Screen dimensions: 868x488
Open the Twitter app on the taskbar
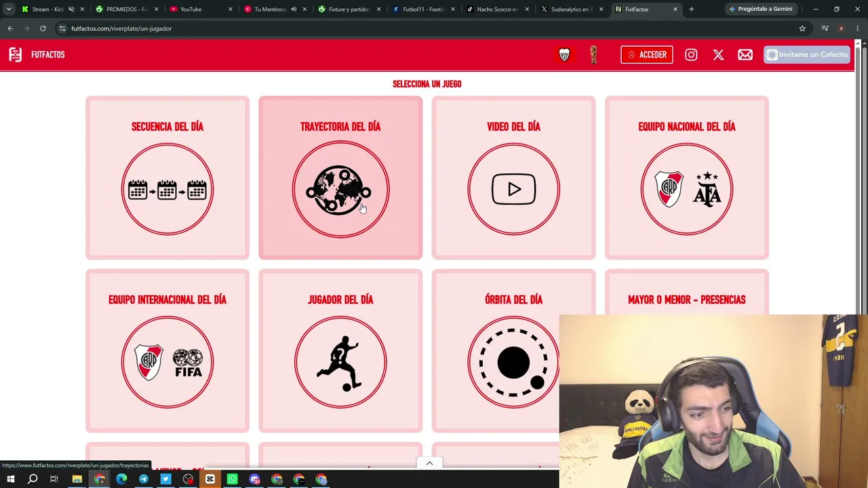pos(165,480)
